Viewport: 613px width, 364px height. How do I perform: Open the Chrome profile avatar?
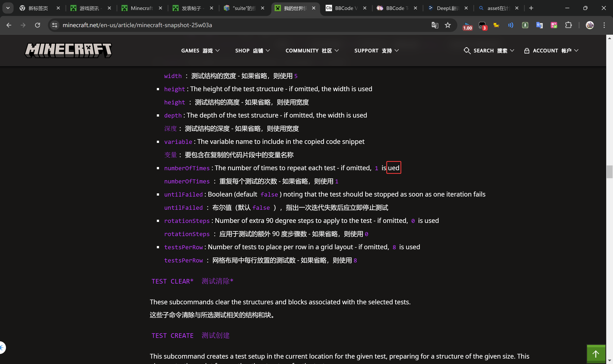click(x=590, y=25)
